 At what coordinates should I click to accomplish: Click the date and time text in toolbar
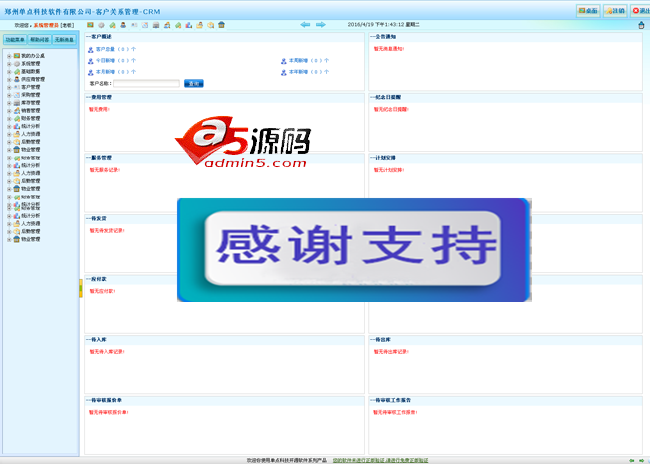[x=383, y=25]
